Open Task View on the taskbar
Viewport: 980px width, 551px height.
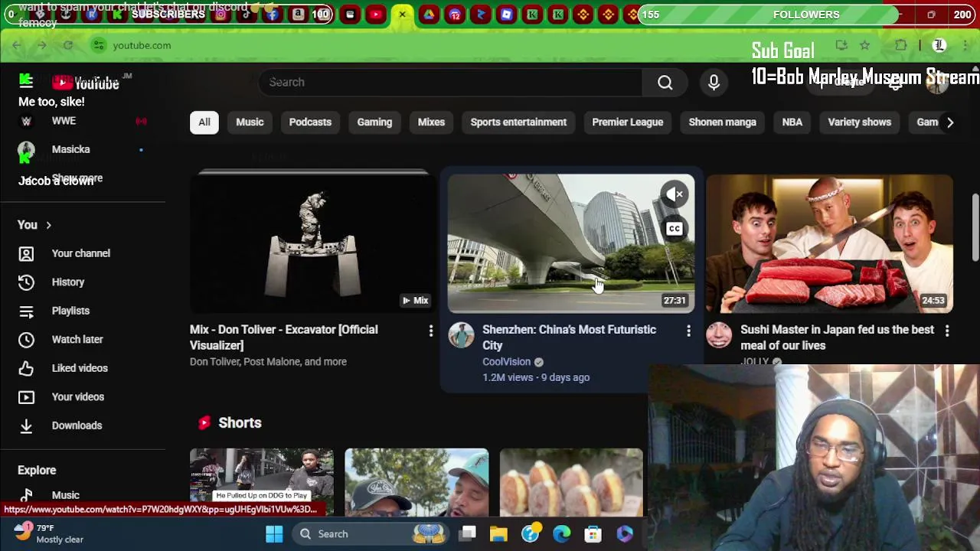pos(468,534)
